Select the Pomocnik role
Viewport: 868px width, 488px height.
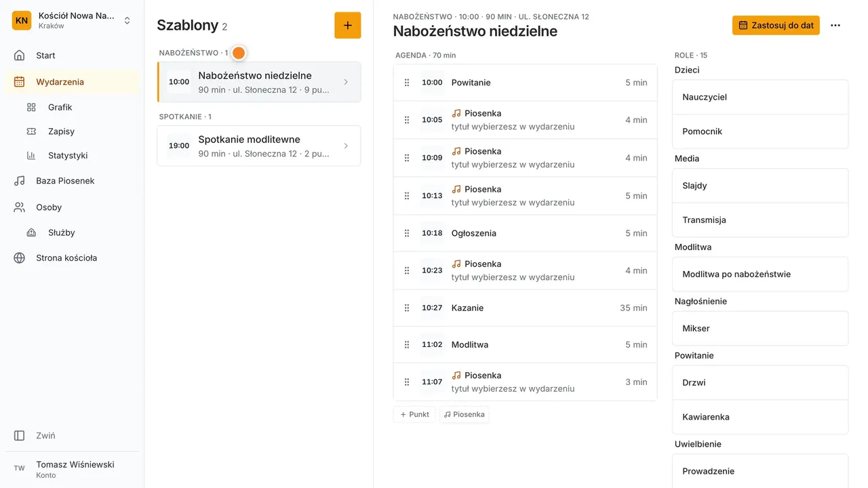click(760, 131)
